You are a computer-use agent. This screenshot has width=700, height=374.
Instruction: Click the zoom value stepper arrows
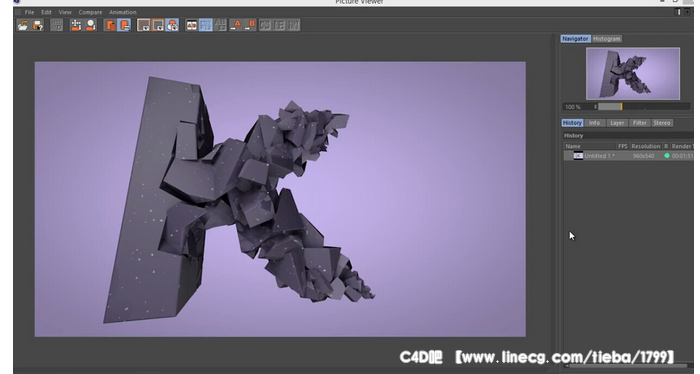(x=595, y=107)
